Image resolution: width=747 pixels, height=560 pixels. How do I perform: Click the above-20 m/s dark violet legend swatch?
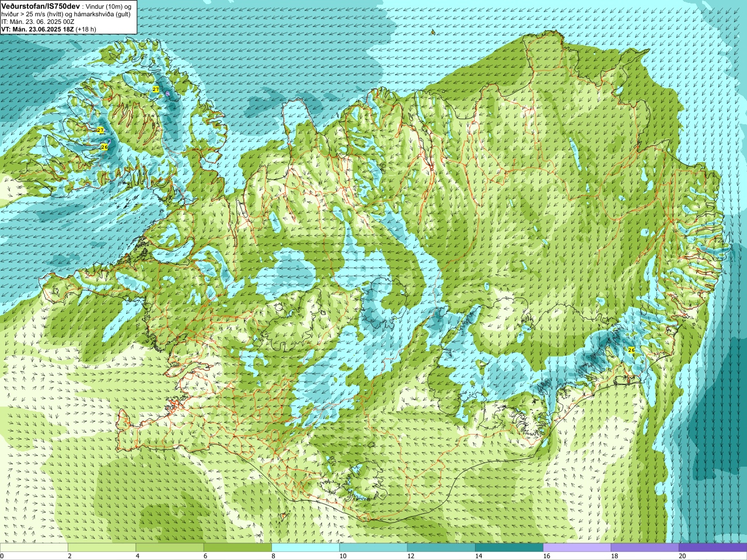pos(713,548)
